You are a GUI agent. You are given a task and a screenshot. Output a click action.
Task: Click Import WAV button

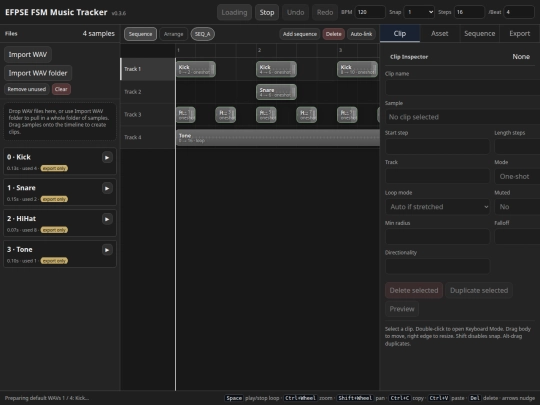(28, 54)
